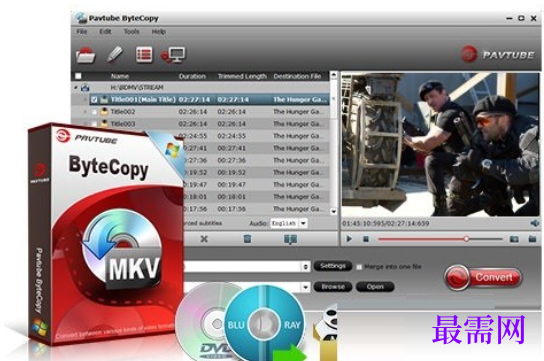Image resolution: width=544 pixels, height=361 pixels.
Task: Click the Name column header
Action: [x=120, y=76]
